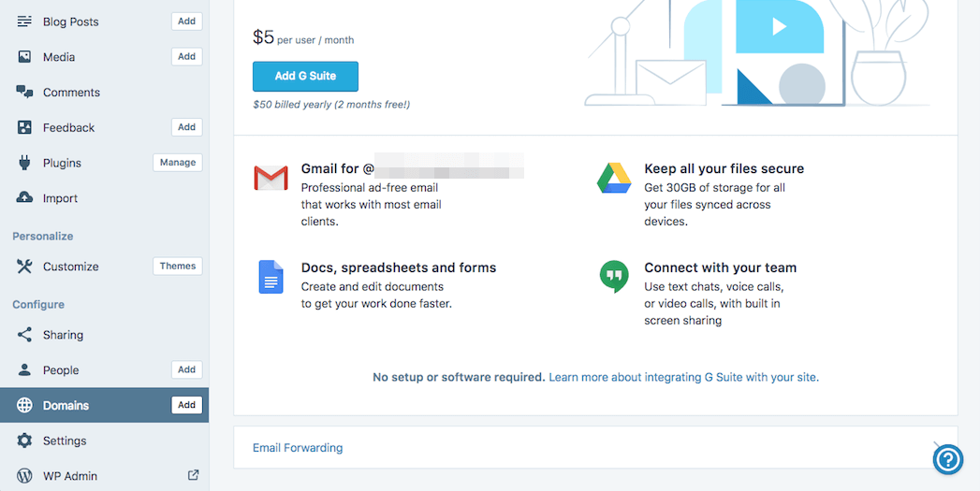Open the People menu item
This screenshot has height=491, width=980.
tap(61, 370)
